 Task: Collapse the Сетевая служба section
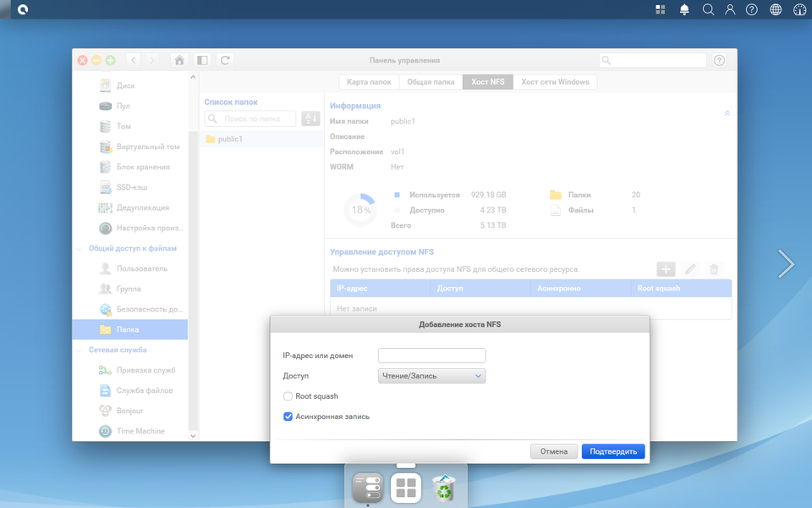(x=79, y=351)
